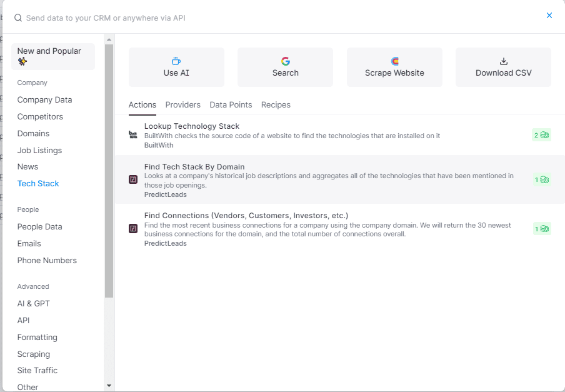The image size is (565, 392).
Task: Click credit badge on Find Connections row
Action: point(542,229)
